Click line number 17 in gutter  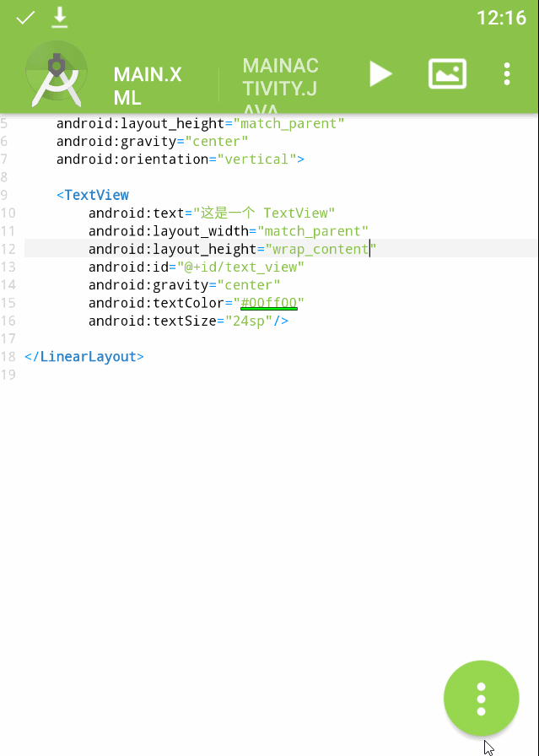(8, 338)
